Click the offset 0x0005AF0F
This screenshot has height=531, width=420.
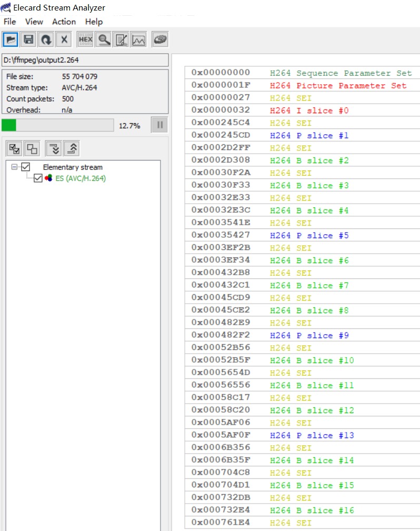221,435
